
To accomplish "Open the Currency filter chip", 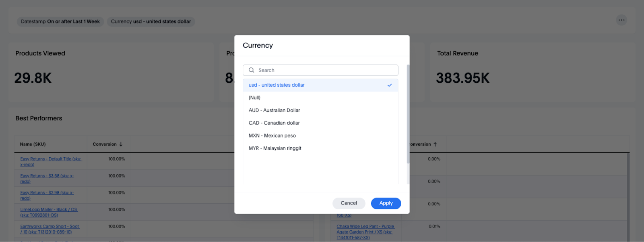I will pos(151,22).
